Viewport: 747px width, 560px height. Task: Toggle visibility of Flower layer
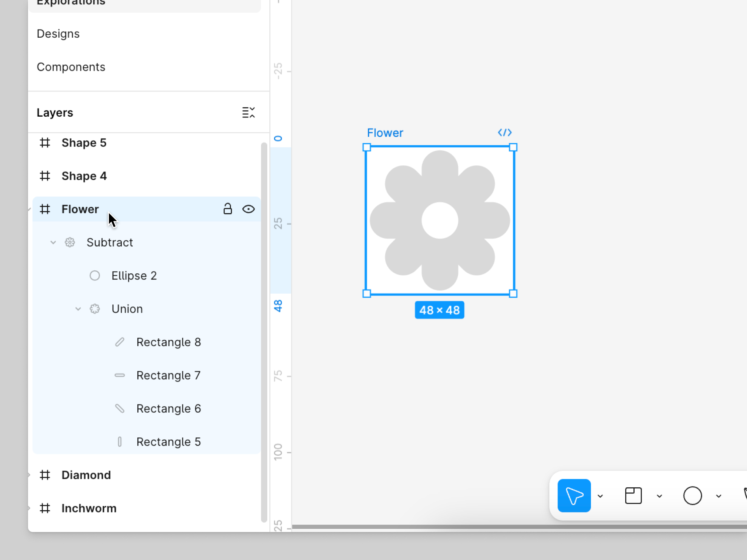coord(248,209)
